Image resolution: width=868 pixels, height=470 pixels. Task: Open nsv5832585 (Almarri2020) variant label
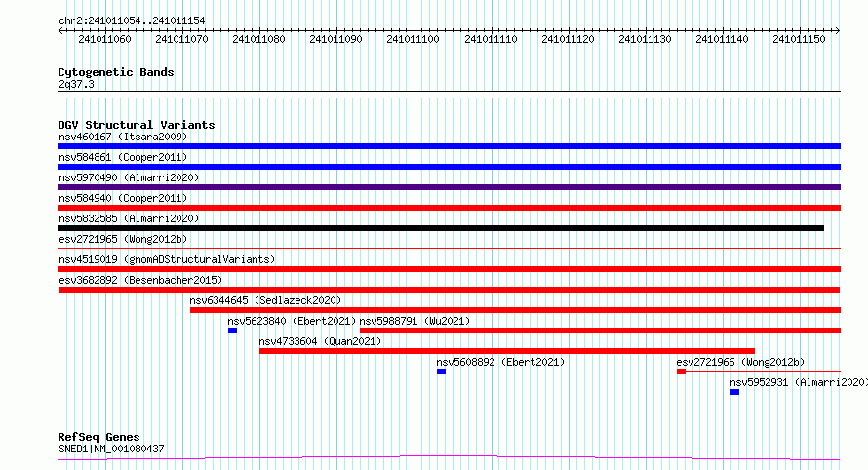tap(129, 218)
